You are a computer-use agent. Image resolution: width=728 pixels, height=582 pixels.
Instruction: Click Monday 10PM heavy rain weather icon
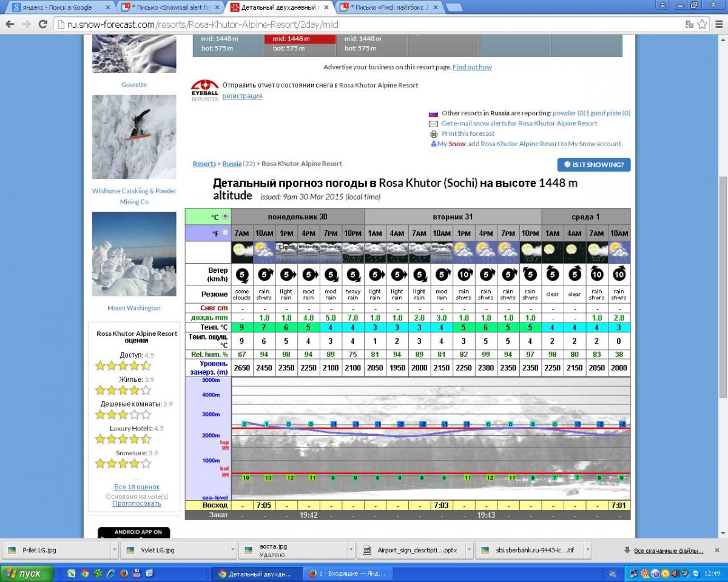click(x=352, y=252)
